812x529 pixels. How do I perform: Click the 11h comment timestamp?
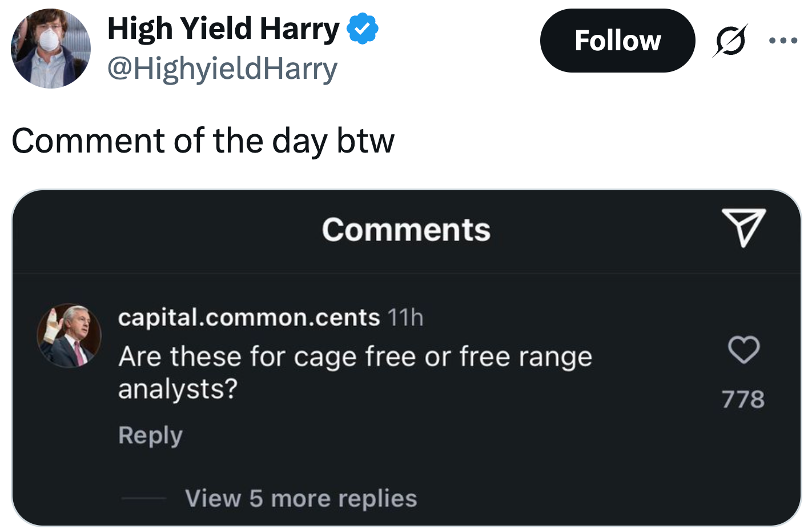pos(405,318)
